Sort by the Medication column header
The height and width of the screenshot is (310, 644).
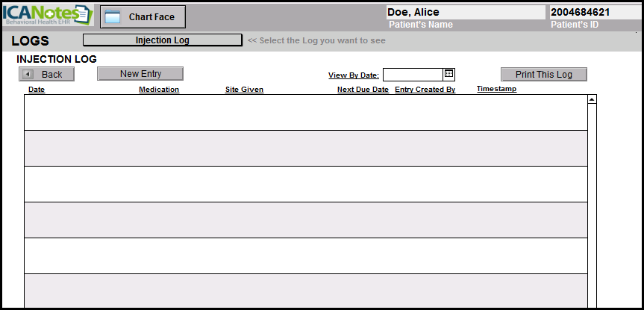[159, 90]
